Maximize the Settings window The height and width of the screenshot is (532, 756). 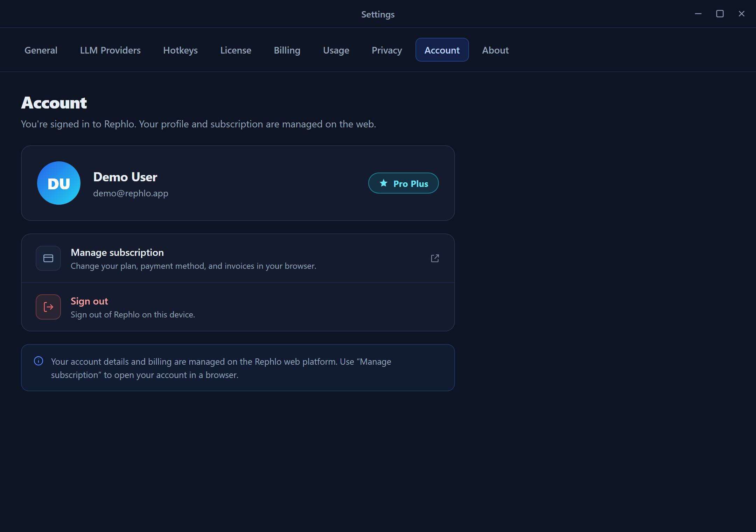click(x=720, y=14)
